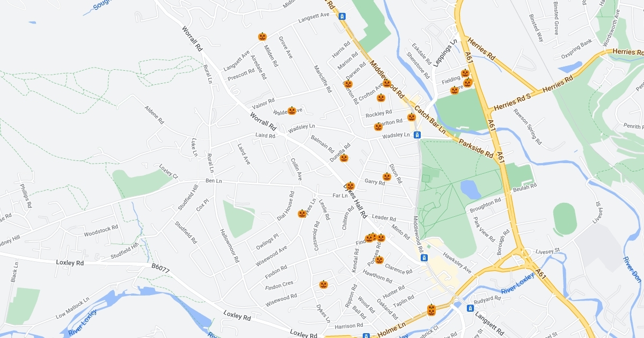The height and width of the screenshot is (338, 644).
Task: Select the pumpkin marker on Catch Bar Ln
Action: 412,117
